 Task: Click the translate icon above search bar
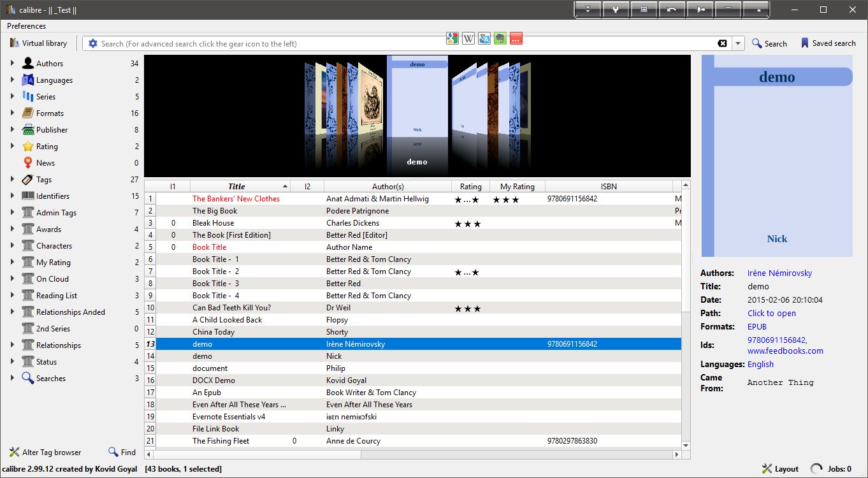point(484,38)
